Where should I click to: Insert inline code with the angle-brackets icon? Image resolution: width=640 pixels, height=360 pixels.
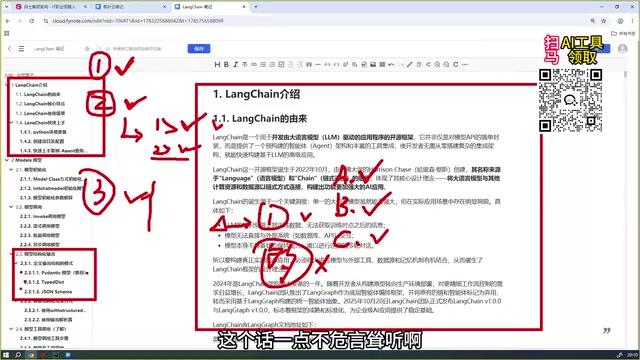[x=336, y=64]
